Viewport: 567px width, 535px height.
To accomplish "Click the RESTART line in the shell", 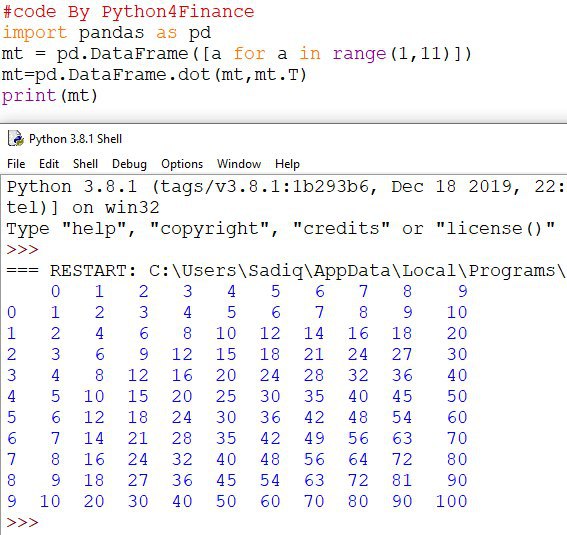I will click(x=286, y=271).
